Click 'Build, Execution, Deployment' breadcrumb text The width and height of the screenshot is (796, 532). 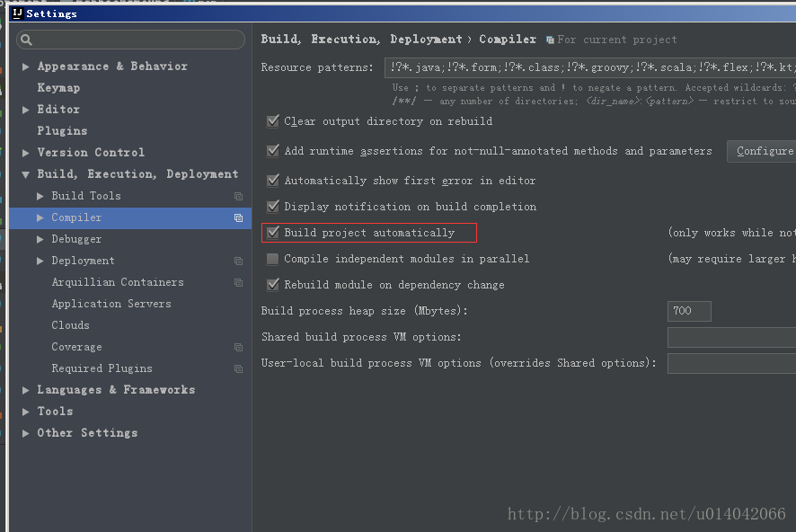(361, 39)
